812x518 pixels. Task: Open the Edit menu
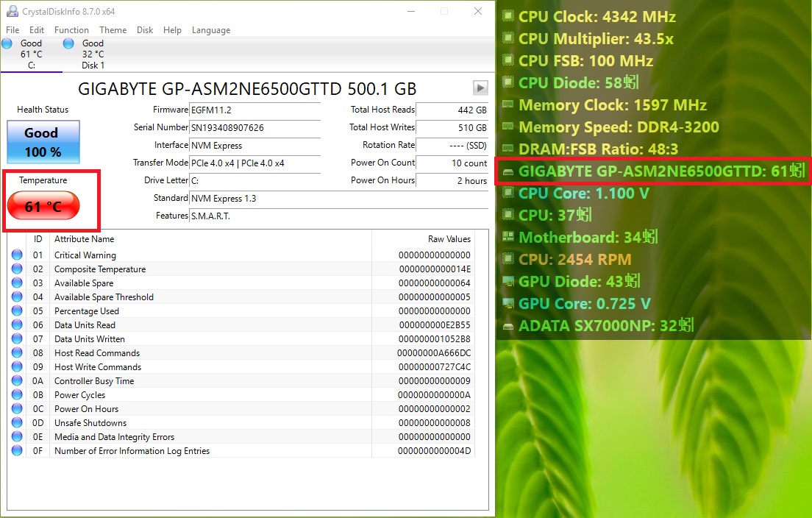click(x=37, y=30)
